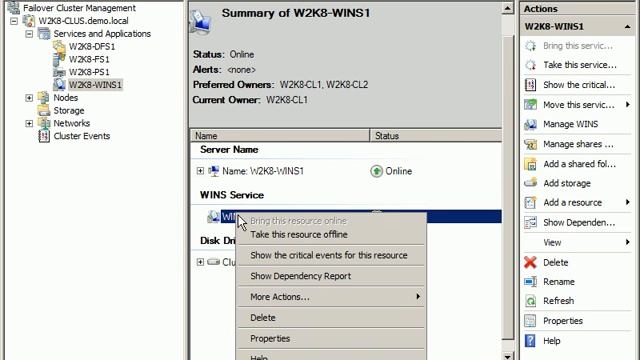Click Take this service... action link

click(x=580, y=65)
